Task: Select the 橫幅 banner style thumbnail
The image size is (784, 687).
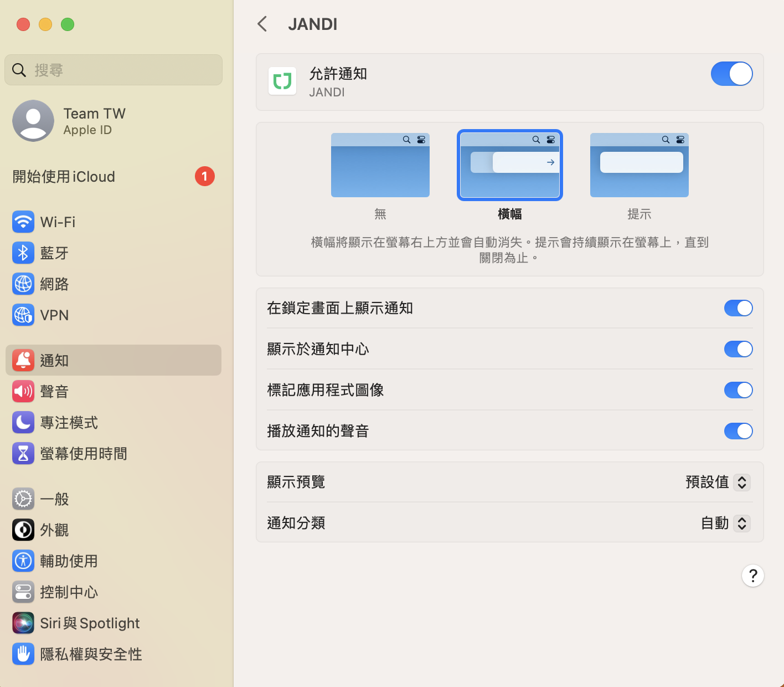Action: click(x=510, y=165)
